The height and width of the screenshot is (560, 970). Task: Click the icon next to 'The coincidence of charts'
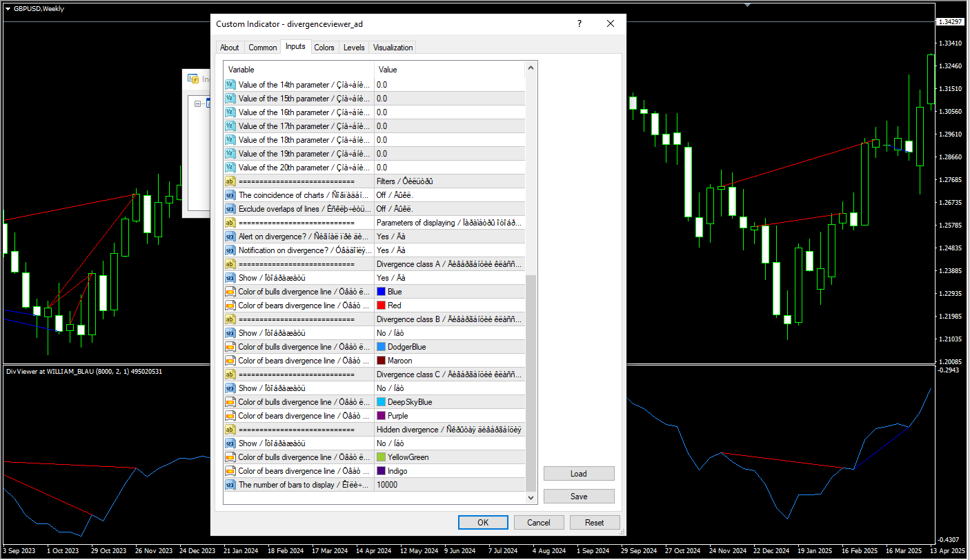(x=230, y=195)
